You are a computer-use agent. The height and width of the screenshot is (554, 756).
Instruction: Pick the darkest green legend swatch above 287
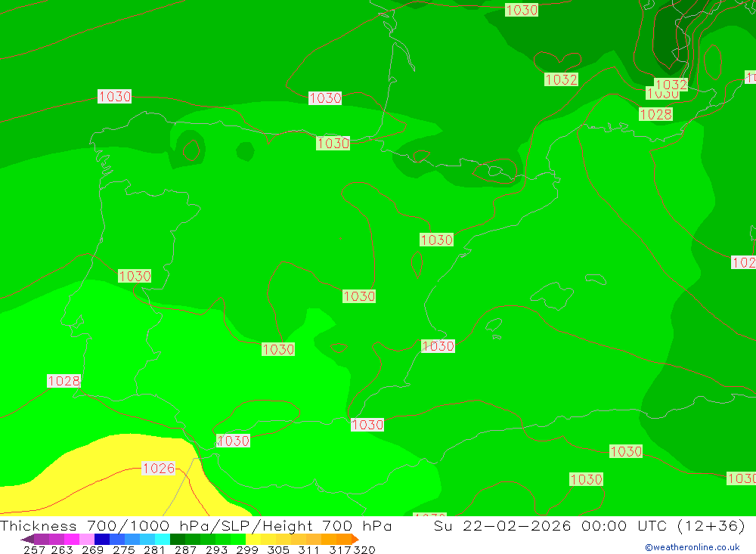click(178, 539)
